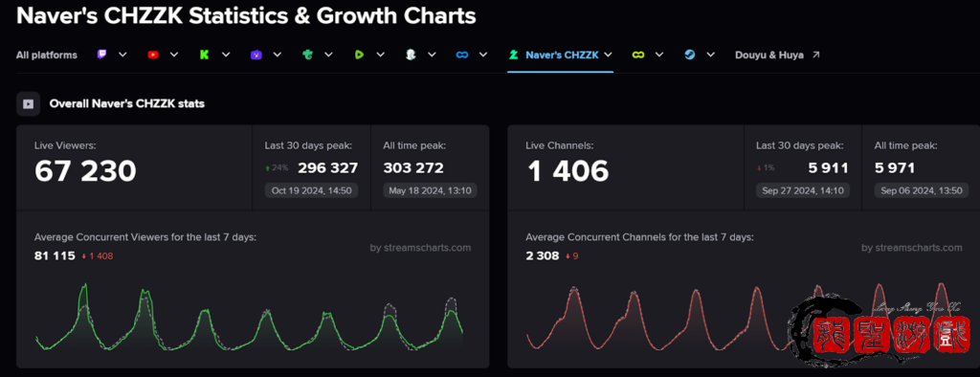Switch to the All platforms tab
Screen dimensions: 980x377
(x=47, y=55)
